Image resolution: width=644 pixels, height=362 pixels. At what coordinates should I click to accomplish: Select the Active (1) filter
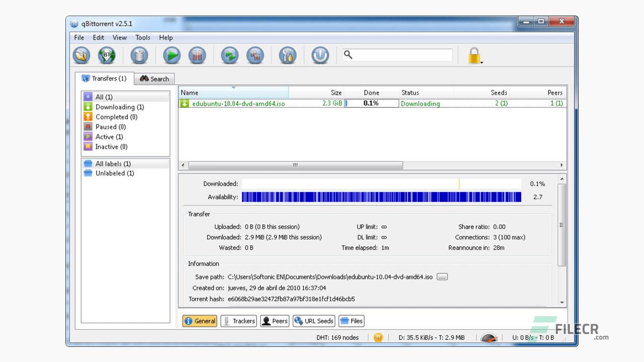tap(126, 137)
